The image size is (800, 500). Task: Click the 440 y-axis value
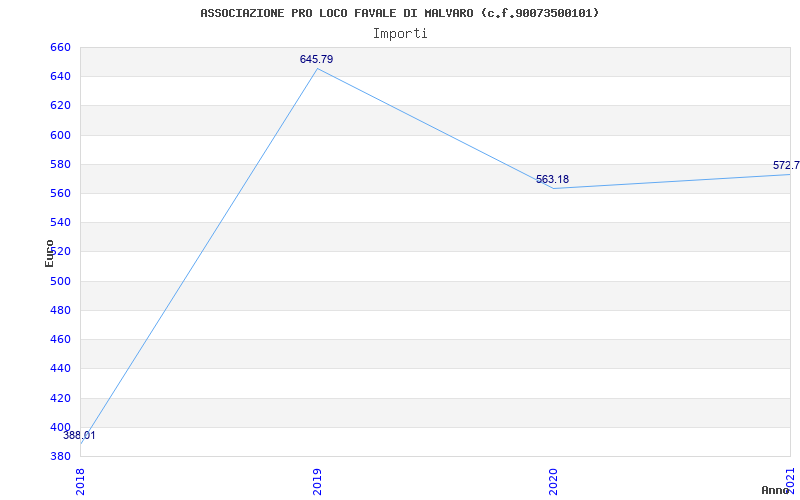pyautogui.click(x=60, y=368)
